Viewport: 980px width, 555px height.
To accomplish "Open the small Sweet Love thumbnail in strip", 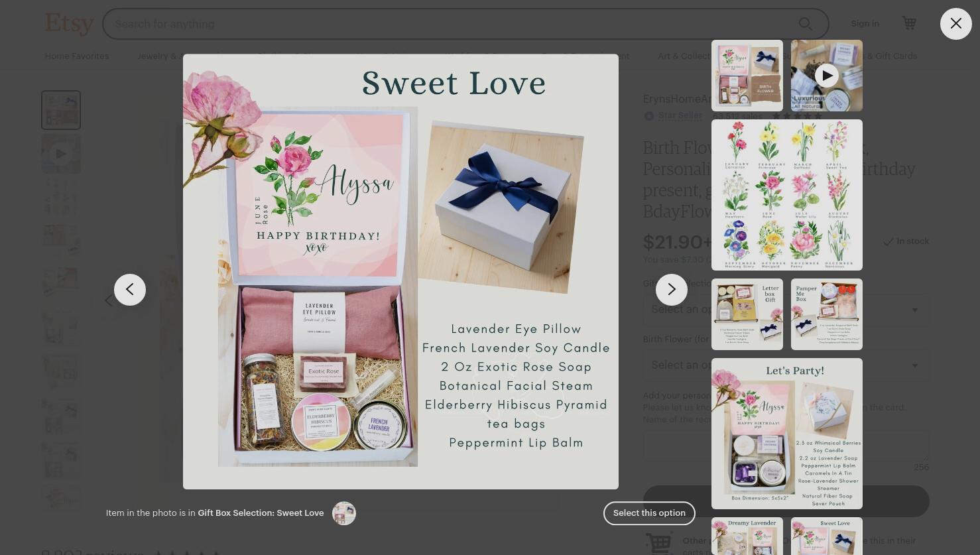I will [827, 536].
